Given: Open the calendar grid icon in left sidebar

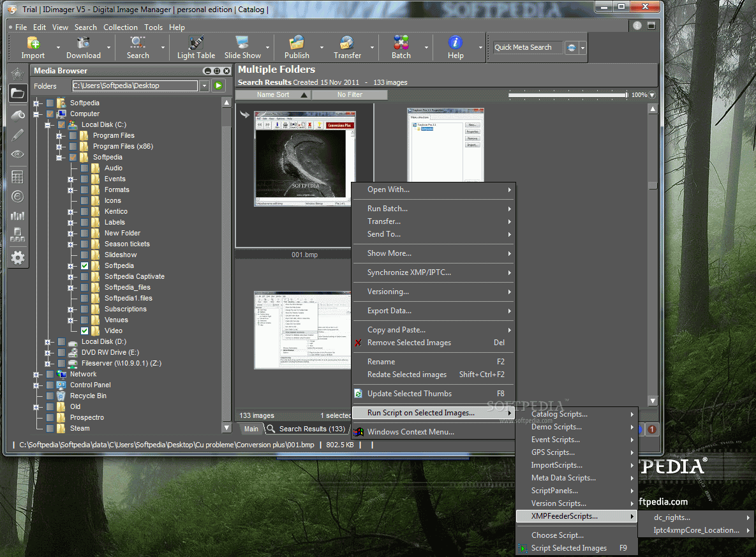Looking at the screenshot, I should [x=18, y=177].
